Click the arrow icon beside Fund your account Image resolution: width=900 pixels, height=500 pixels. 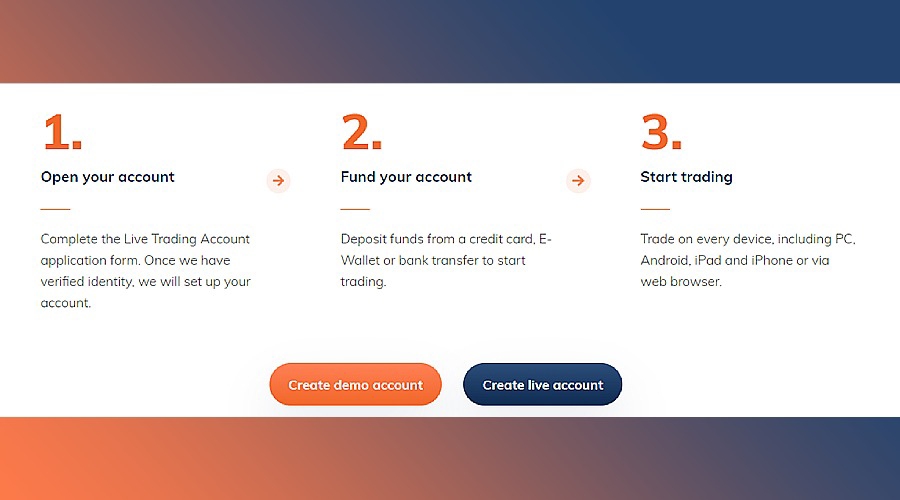coord(578,181)
